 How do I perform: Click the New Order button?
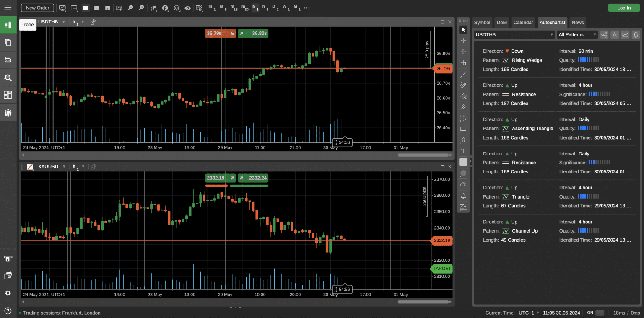click(37, 8)
